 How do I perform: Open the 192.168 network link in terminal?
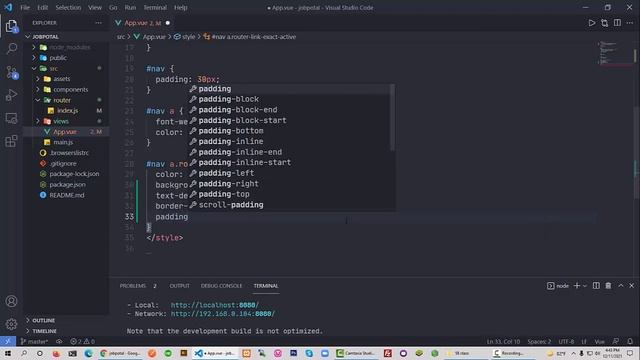point(223,314)
